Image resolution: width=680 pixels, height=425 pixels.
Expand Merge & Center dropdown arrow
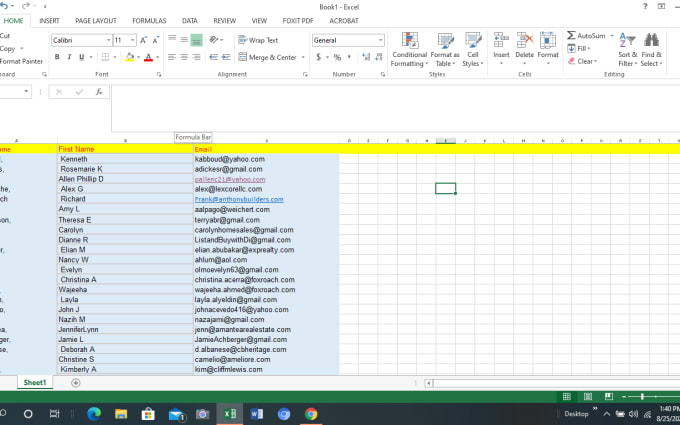point(303,57)
